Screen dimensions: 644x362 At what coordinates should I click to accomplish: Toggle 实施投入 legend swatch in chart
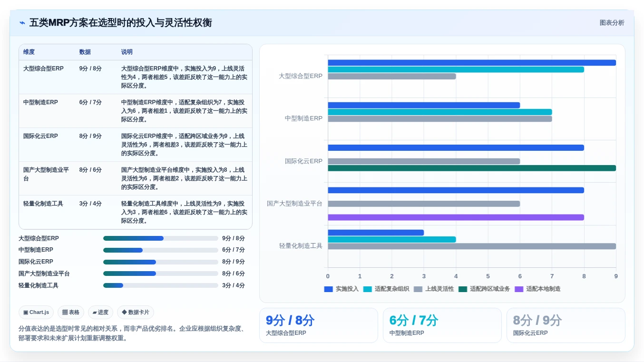point(328,289)
